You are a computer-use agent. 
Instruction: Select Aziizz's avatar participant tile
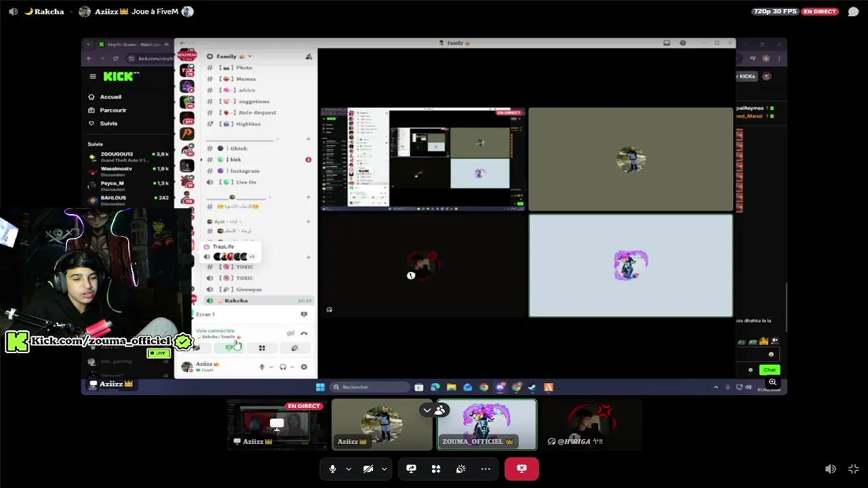tap(382, 425)
